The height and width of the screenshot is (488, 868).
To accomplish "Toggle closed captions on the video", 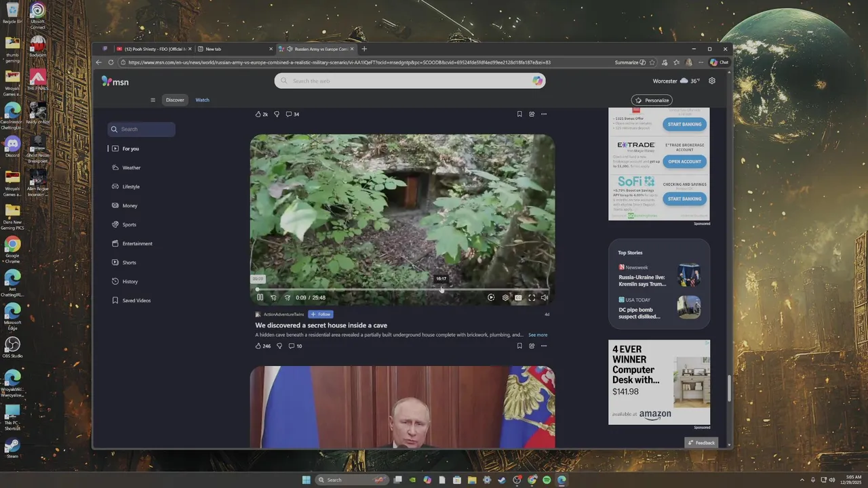I will pos(519,298).
